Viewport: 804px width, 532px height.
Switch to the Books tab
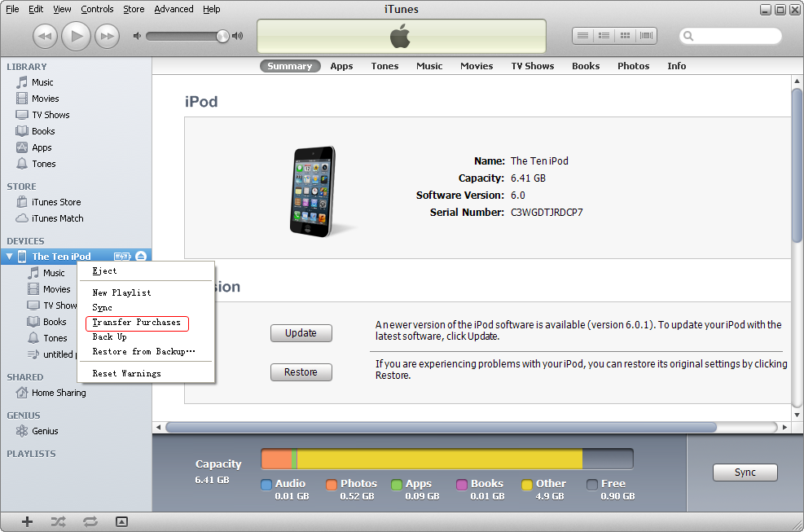586,66
